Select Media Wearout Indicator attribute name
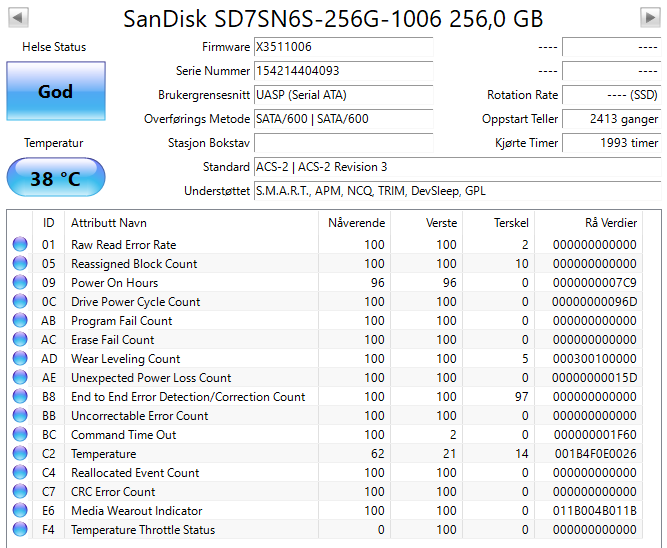 [137, 511]
